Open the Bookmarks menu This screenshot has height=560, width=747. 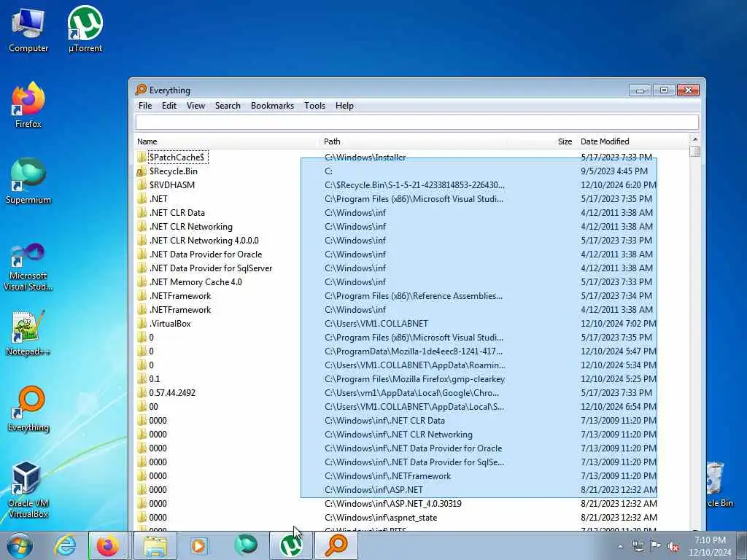tap(273, 106)
